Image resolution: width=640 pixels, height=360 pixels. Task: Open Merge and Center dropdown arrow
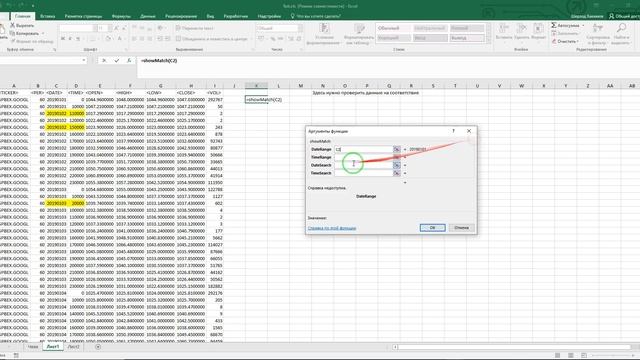click(251, 39)
